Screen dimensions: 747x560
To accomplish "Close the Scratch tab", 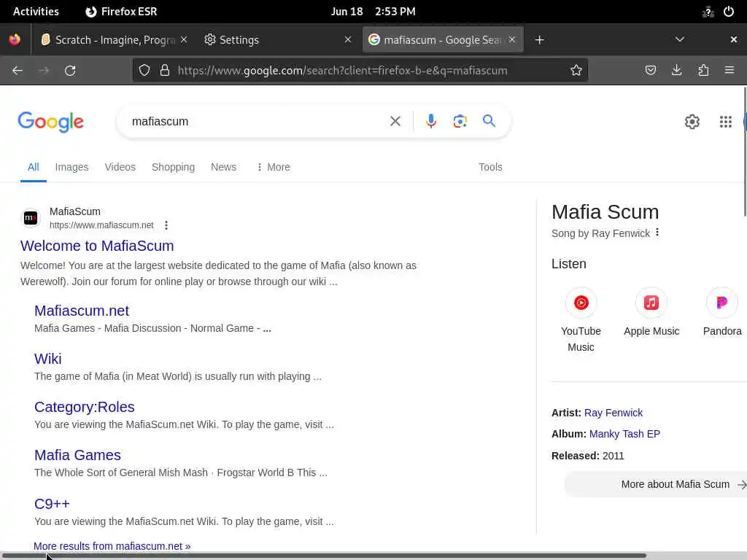I will tap(184, 39).
